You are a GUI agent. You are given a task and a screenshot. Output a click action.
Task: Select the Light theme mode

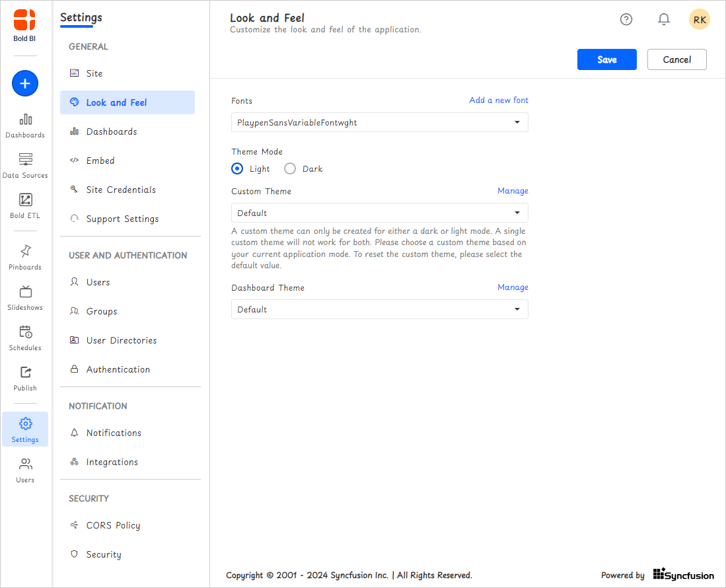pyautogui.click(x=237, y=168)
